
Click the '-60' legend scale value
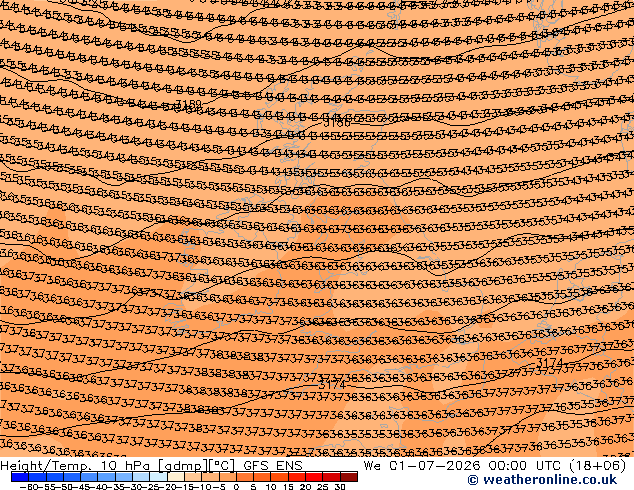tap(28, 487)
